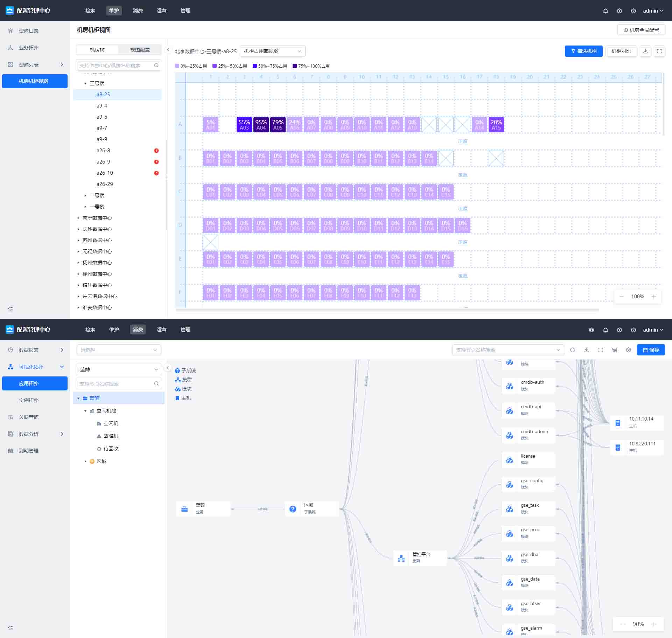Select cabinet A04 at 95% usage
Viewport: 672px width, 638px height.
[261, 125]
